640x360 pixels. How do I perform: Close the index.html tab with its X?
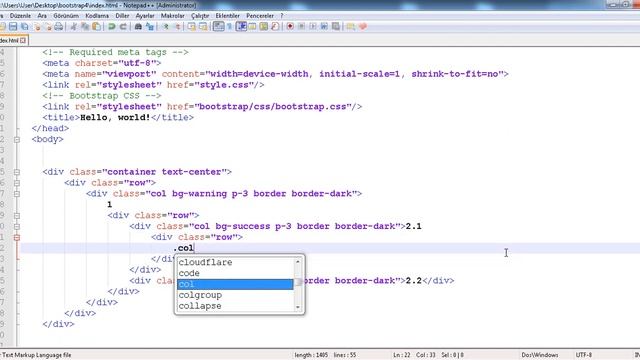click(23, 40)
